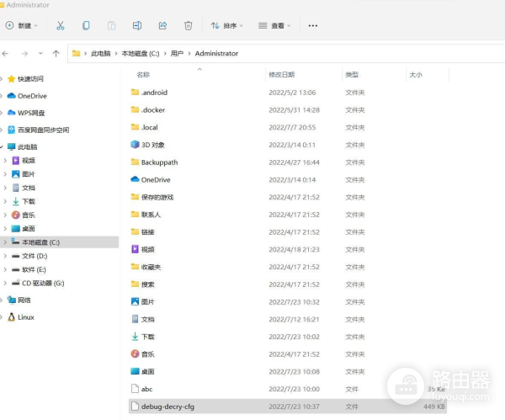The image size is (505, 420).
Task: Click the Rename icon in toolbar
Action: click(137, 25)
